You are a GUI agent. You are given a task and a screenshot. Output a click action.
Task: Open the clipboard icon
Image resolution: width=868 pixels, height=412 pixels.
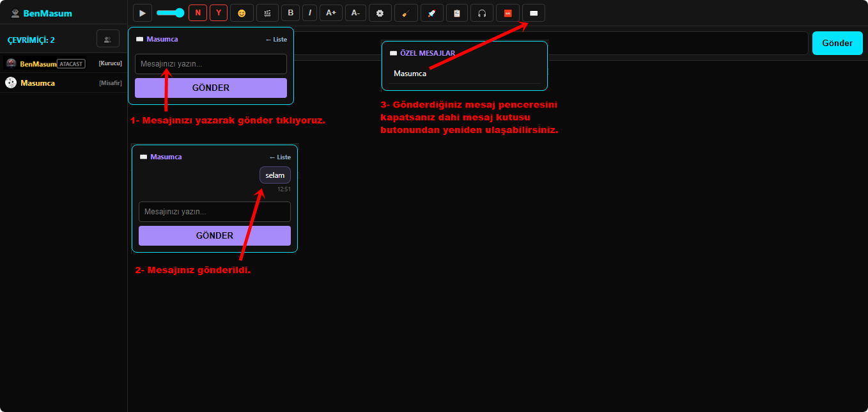[x=456, y=13]
